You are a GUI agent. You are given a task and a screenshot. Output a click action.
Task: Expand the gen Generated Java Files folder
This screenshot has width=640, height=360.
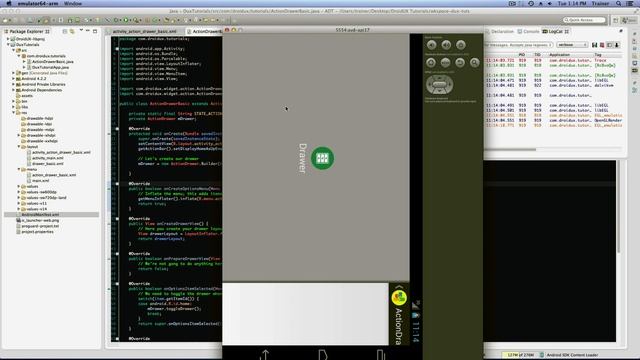[13, 73]
